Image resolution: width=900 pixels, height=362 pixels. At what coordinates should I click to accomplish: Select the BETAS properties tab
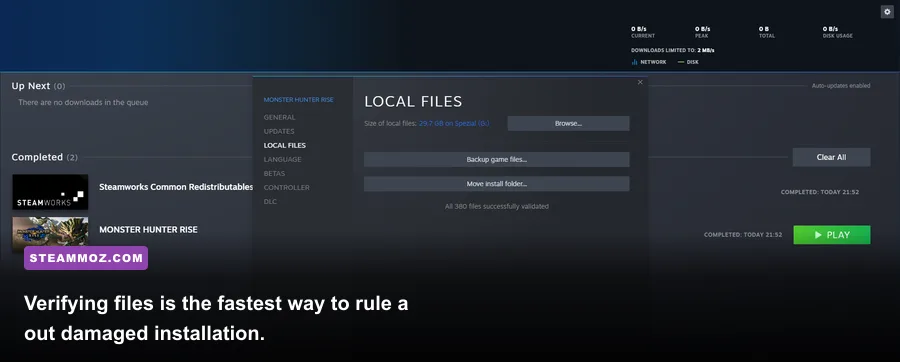pyautogui.click(x=274, y=173)
